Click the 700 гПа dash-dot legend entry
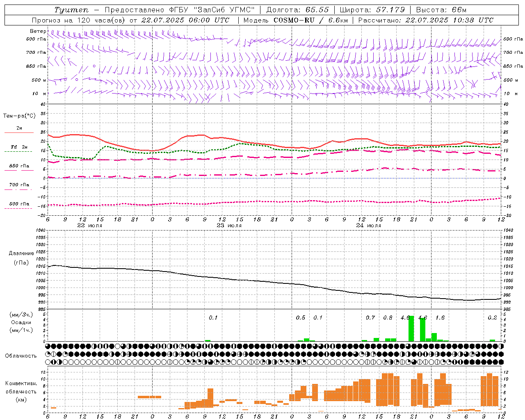 pyautogui.click(x=19, y=185)
